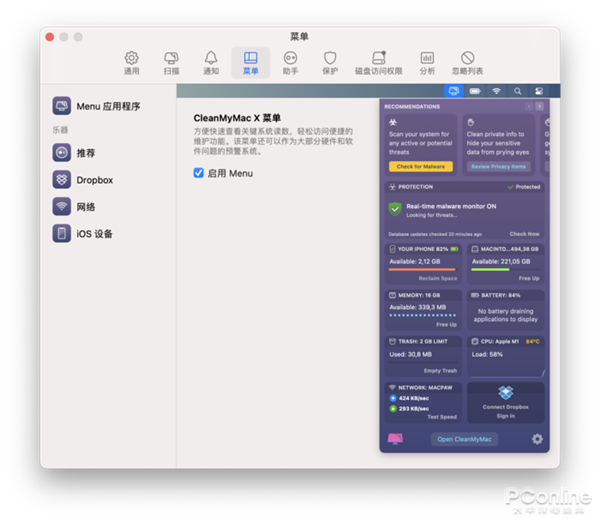Click the CleanMyMac menu bar icon
Image resolution: width=600 pixels, height=521 pixels.
pos(454,91)
